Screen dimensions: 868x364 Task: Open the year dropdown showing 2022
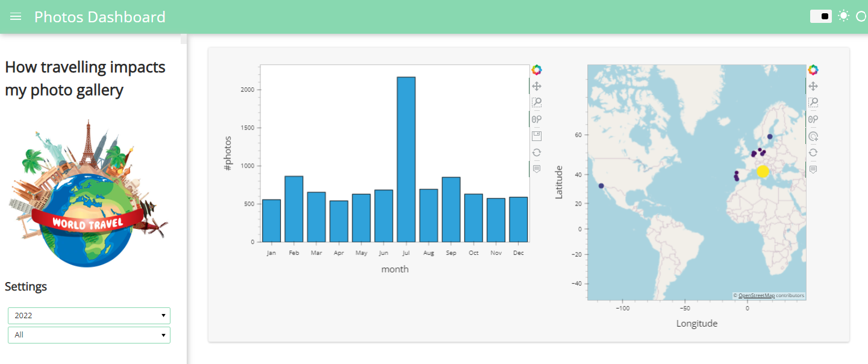[x=89, y=315]
